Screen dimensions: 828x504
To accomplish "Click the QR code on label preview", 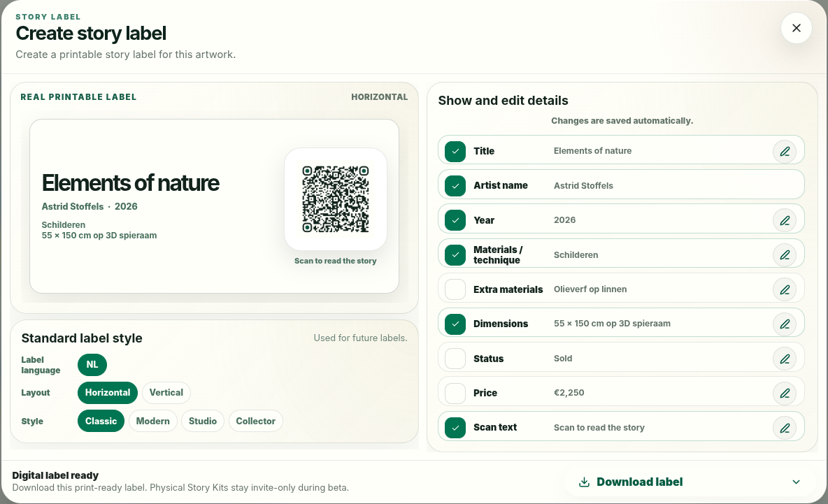I will point(335,199).
